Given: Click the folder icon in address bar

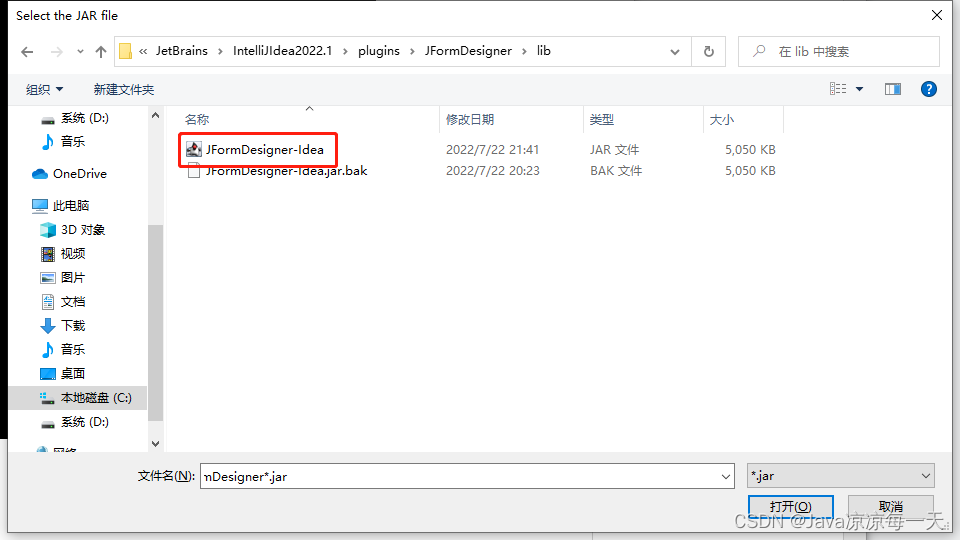Looking at the screenshot, I should 126,51.
